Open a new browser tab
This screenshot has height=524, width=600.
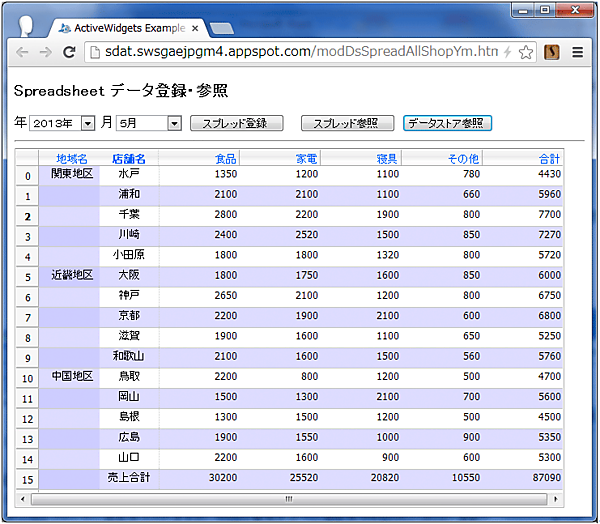[222, 27]
